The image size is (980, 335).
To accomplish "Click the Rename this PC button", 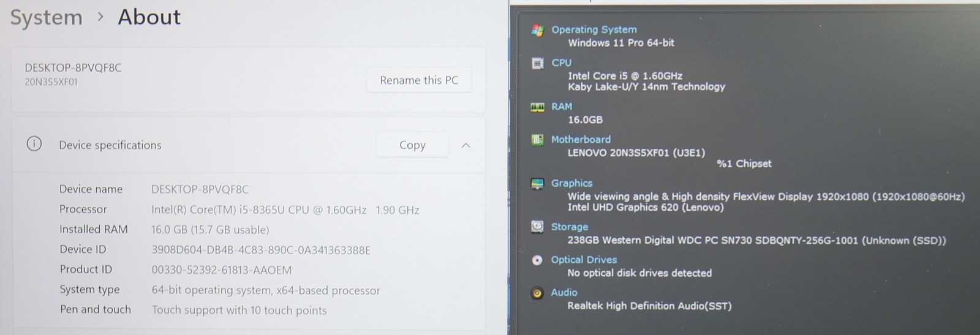I will coord(419,80).
